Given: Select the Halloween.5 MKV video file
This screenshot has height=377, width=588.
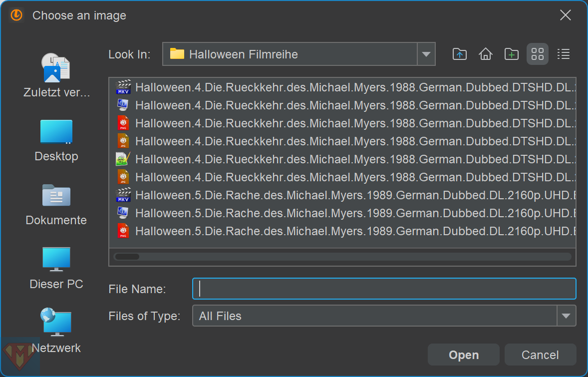Looking at the screenshot, I should click(349, 195).
